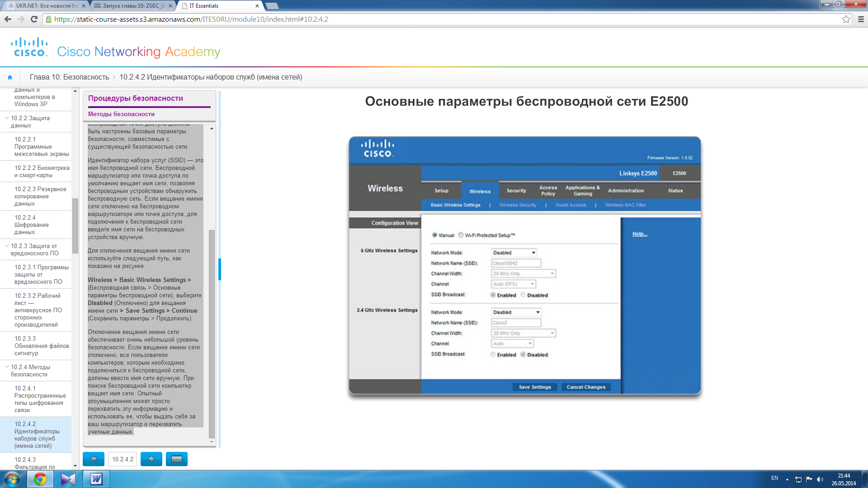Open the Chrome menu icon
This screenshot has width=868, height=488.
pos(860,19)
